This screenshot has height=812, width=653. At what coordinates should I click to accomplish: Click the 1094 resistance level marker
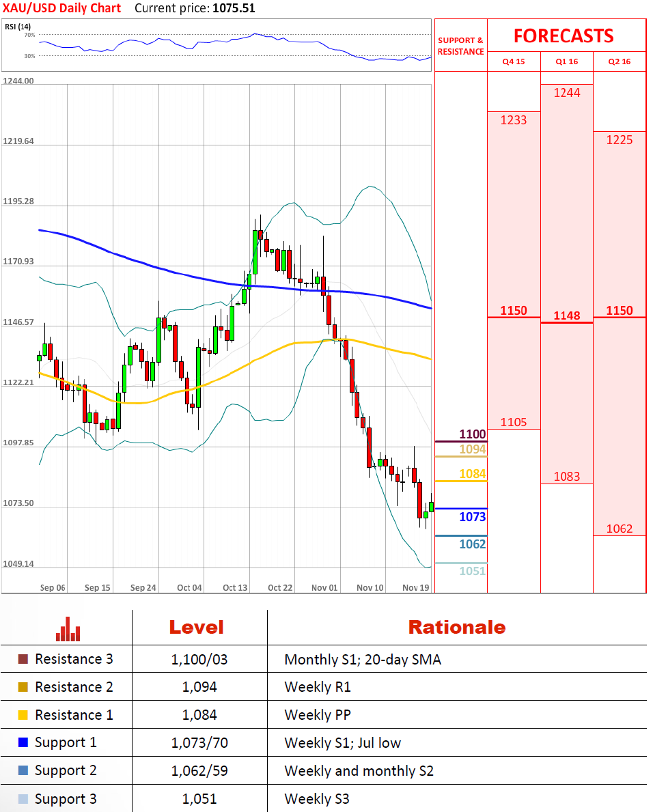(x=472, y=449)
